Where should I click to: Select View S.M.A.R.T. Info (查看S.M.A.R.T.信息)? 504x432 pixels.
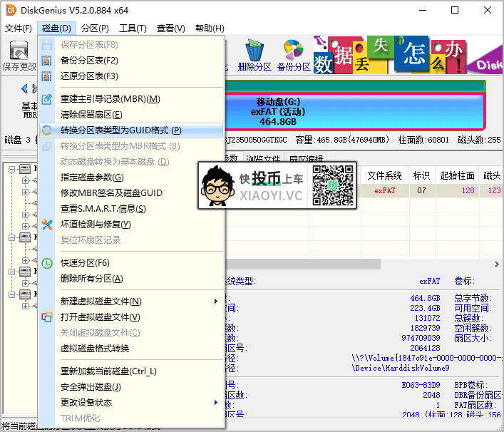tap(103, 209)
